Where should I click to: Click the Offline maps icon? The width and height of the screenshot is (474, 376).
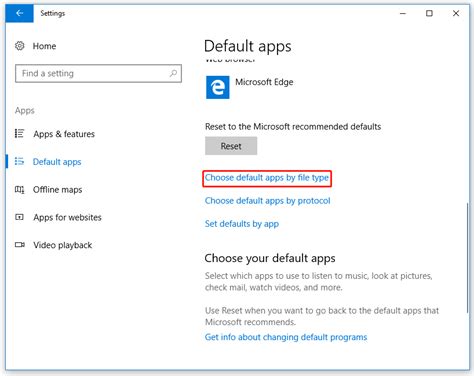tap(19, 190)
